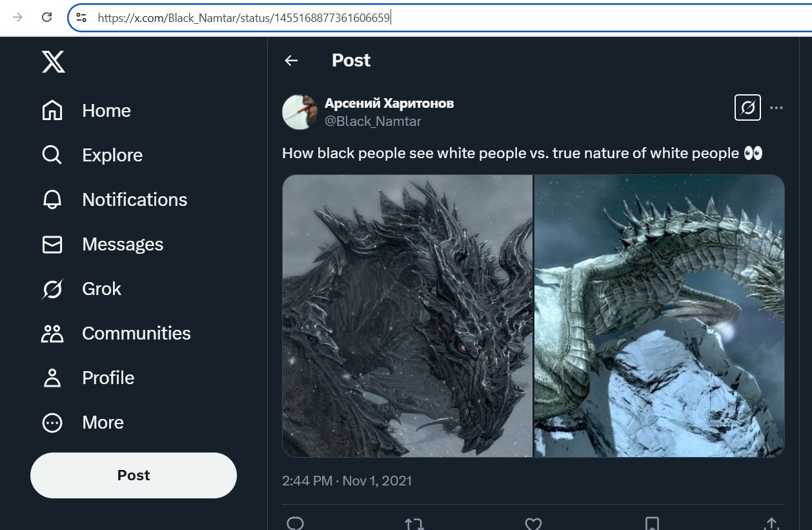The width and height of the screenshot is (812, 530).
Task: Click the Messages envelope icon
Action: [x=52, y=244]
